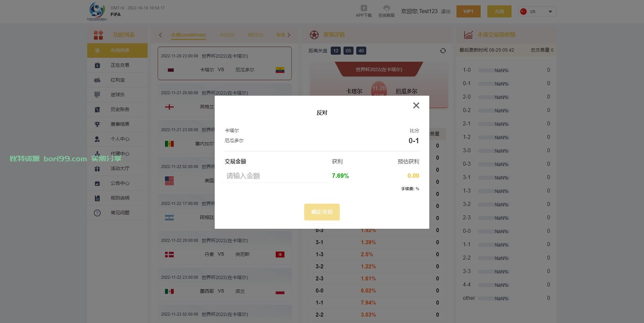Viewport: 644px width, 323px height.
Task: Select the 卡塔尔 VS 厄瓜多尔 match card
Action: 225,63
